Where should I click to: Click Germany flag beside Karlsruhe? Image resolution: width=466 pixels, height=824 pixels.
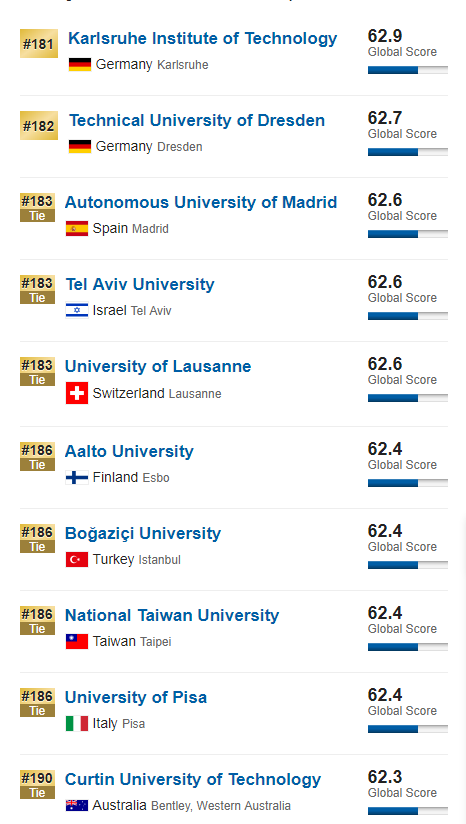pos(80,65)
